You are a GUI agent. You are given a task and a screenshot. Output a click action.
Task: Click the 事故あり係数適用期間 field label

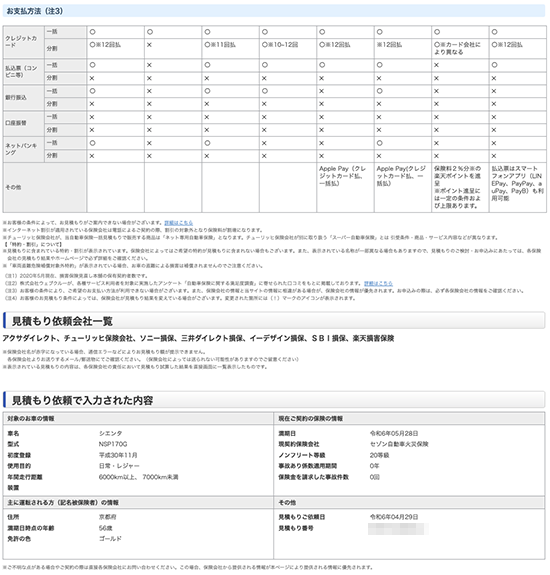(x=308, y=466)
